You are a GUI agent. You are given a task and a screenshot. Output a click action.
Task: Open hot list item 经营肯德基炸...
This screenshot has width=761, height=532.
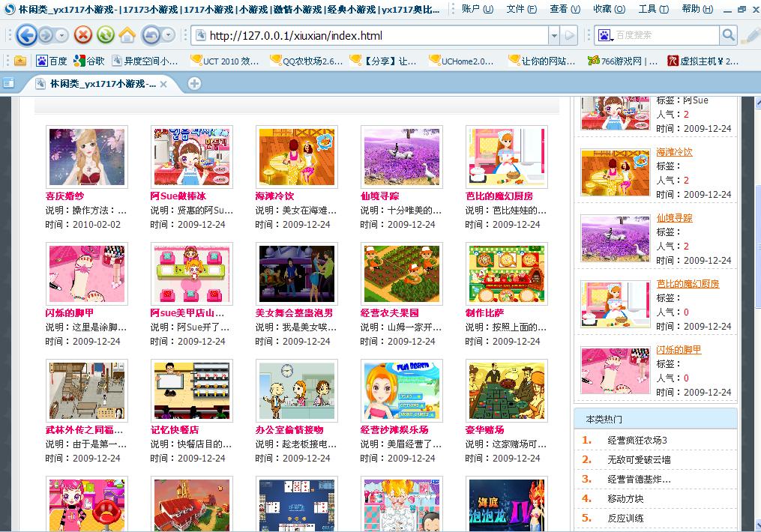pyautogui.click(x=640, y=479)
